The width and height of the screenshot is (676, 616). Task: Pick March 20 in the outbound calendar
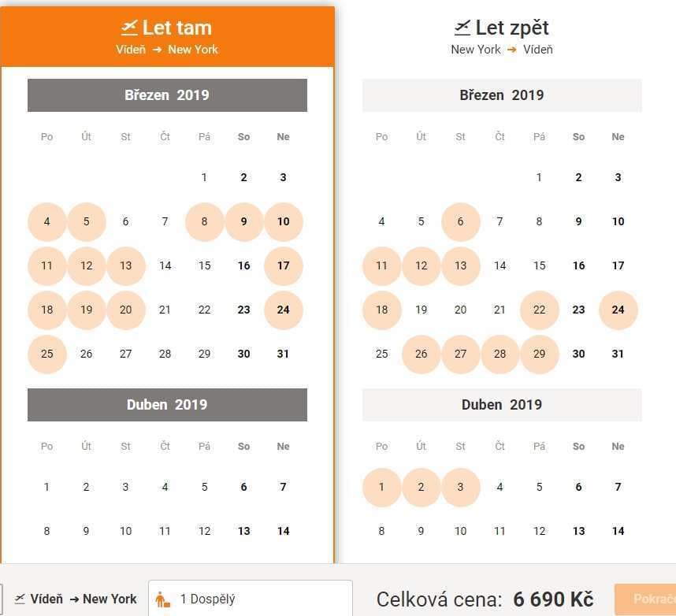tap(126, 310)
